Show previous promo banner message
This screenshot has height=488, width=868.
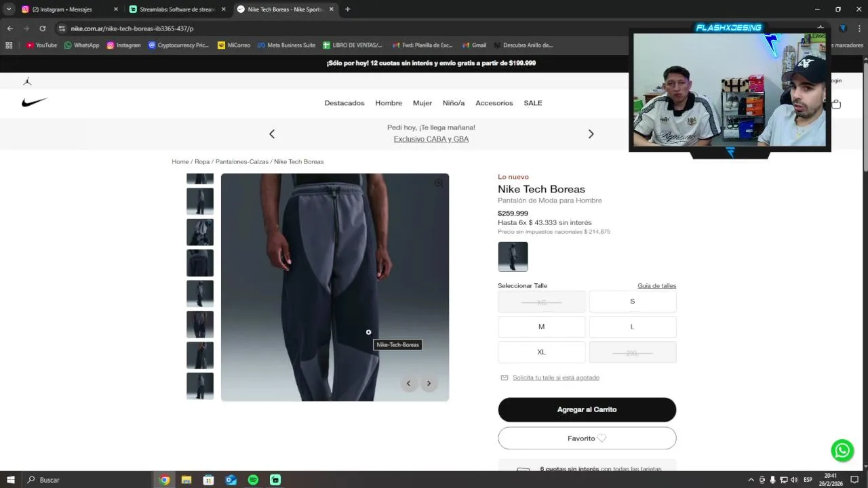(272, 134)
